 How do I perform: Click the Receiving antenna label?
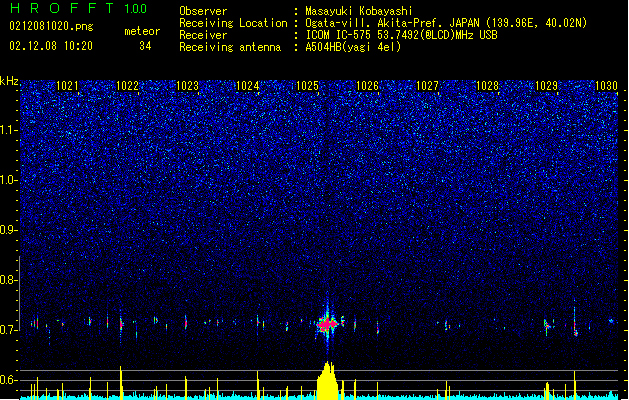coord(230,47)
